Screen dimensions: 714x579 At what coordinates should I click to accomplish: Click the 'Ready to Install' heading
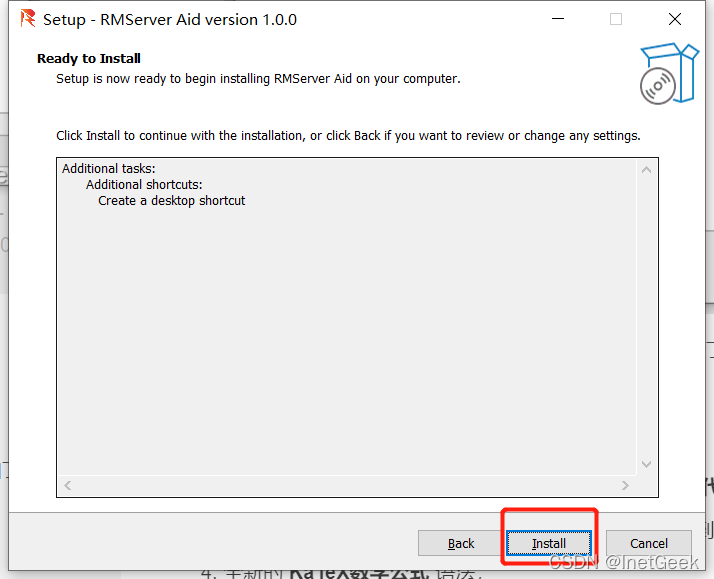click(x=89, y=59)
